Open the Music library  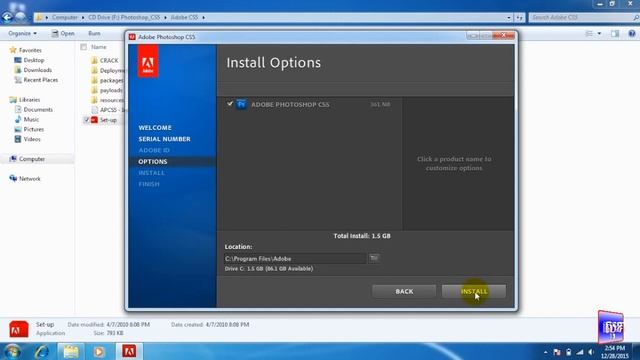[31, 119]
